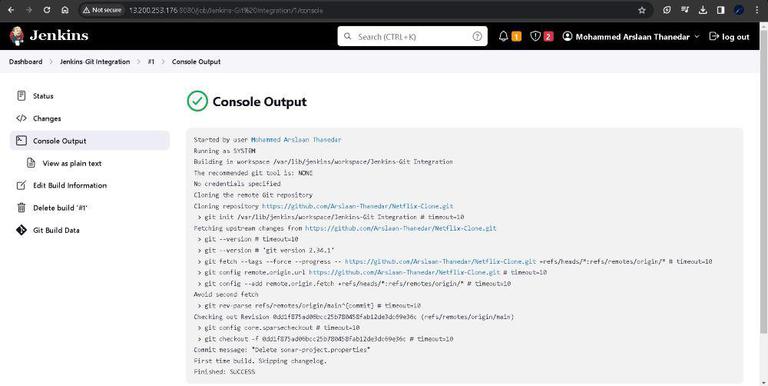Viewport: 768px width, 386px height.
Task: Click the Changes code-brackets icon
Action: coord(21,118)
